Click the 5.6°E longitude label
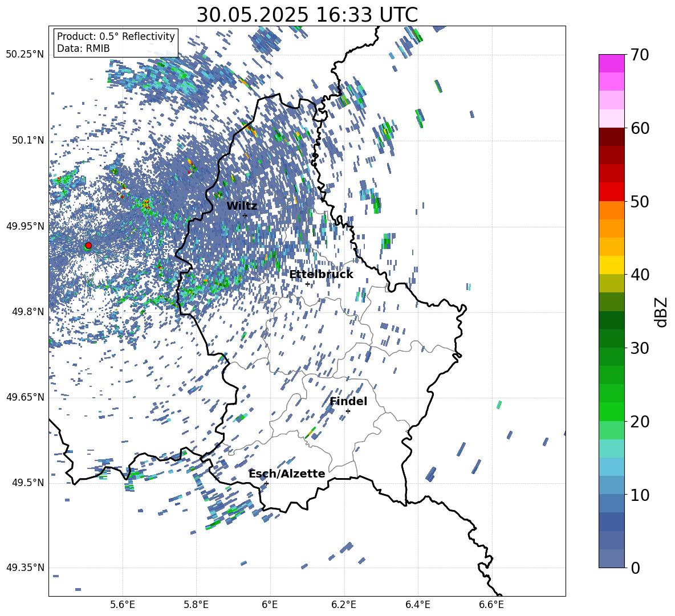The width and height of the screenshot is (675, 616). [x=123, y=605]
